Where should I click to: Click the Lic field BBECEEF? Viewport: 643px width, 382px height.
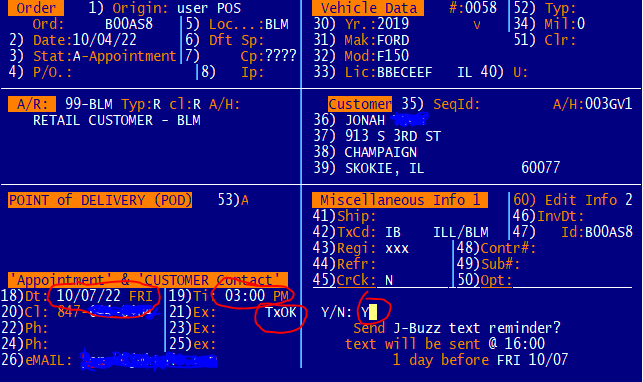[404, 72]
